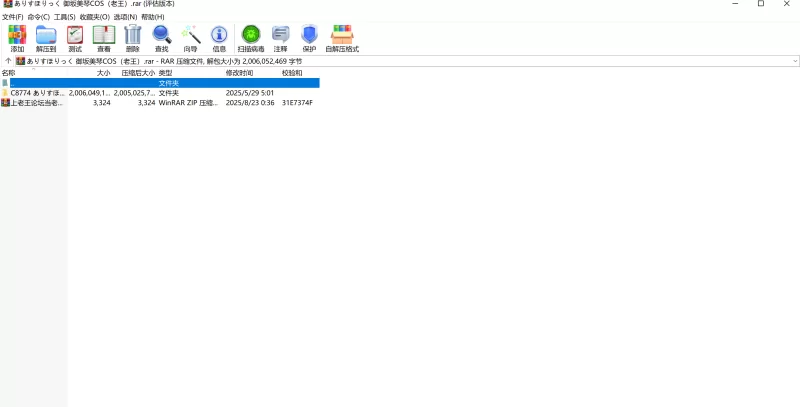Click the Extract To (解压到) icon
This screenshot has width=800, height=407.
[x=46, y=39]
